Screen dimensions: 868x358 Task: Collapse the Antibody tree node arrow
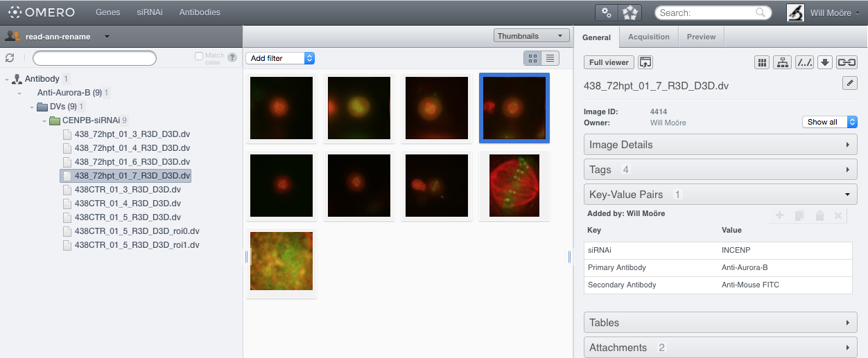[7, 80]
